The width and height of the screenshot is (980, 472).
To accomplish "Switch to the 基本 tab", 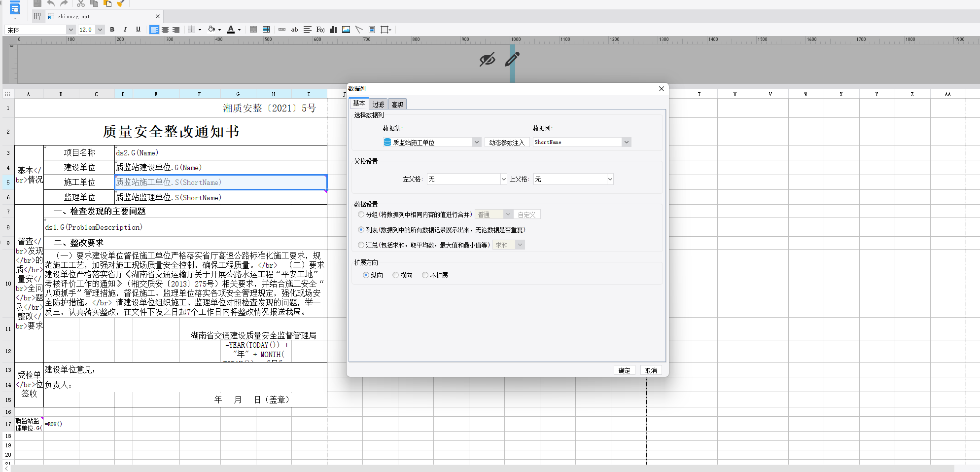I will pyautogui.click(x=359, y=104).
